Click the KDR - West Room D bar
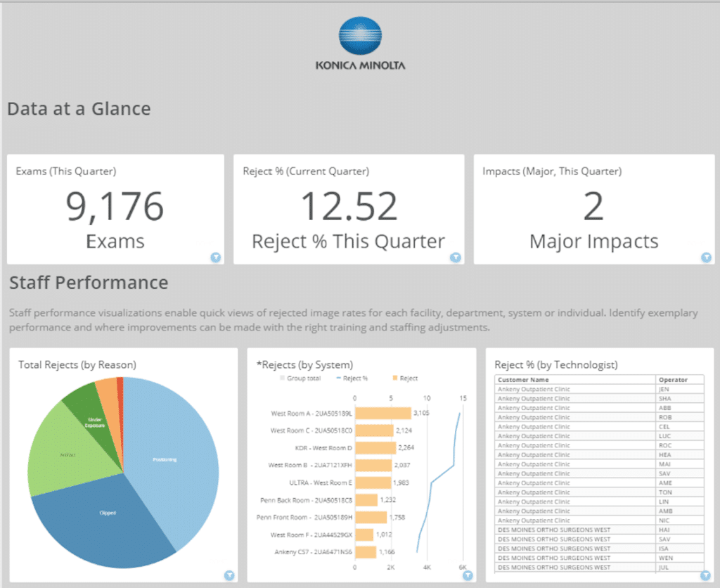720x588 pixels. (x=375, y=447)
